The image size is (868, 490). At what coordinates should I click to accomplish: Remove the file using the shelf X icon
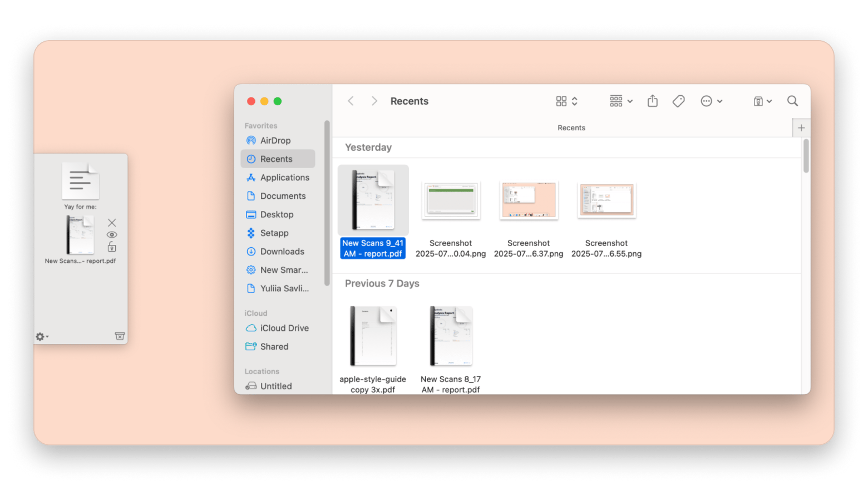pyautogui.click(x=112, y=223)
